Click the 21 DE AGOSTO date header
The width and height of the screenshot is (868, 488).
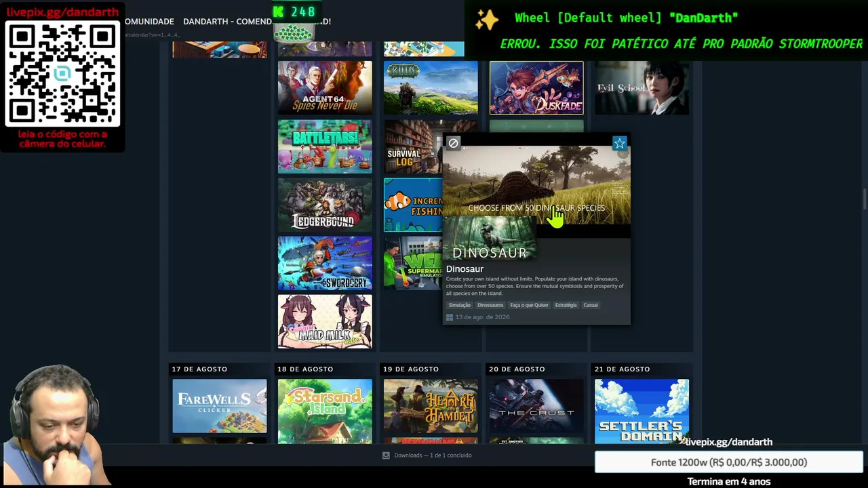point(623,369)
